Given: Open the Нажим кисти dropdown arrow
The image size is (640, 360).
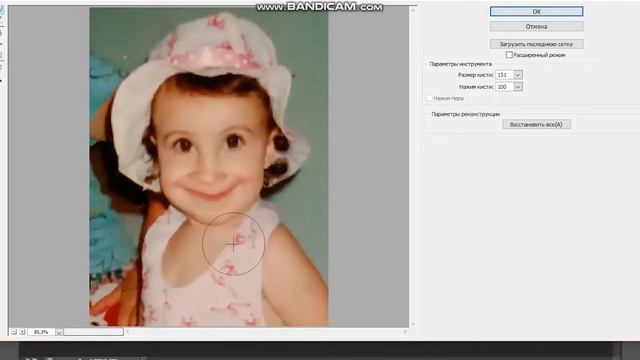Looking at the screenshot, I should click(518, 87).
